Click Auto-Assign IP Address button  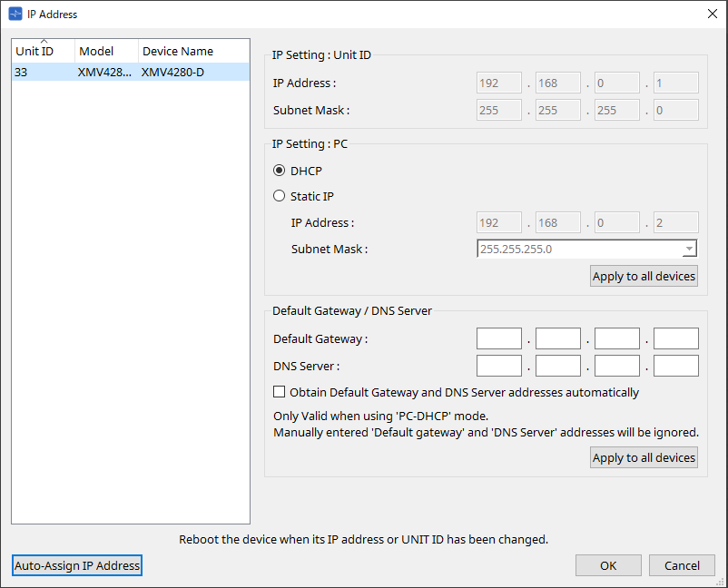77,565
